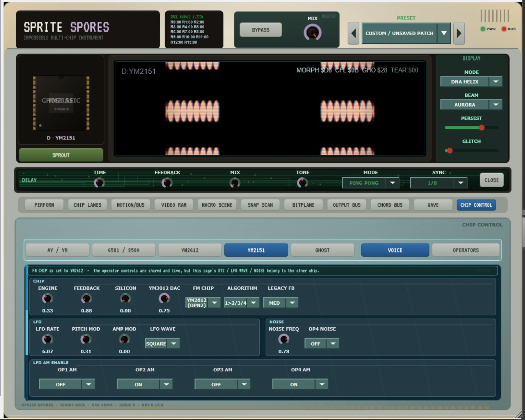The width and height of the screenshot is (525, 420).
Task: Select the YM2612 chip button
Action: [190, 250]
